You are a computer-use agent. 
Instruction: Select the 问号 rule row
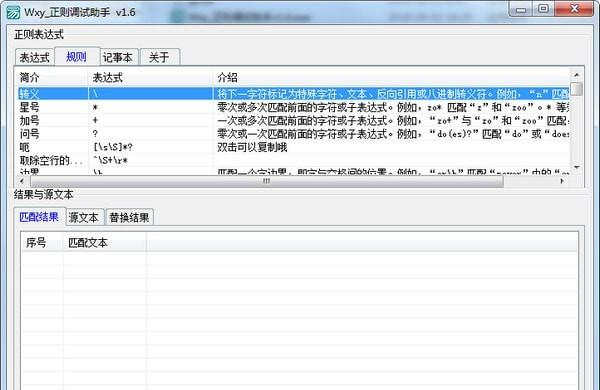(x=293, y=134)
